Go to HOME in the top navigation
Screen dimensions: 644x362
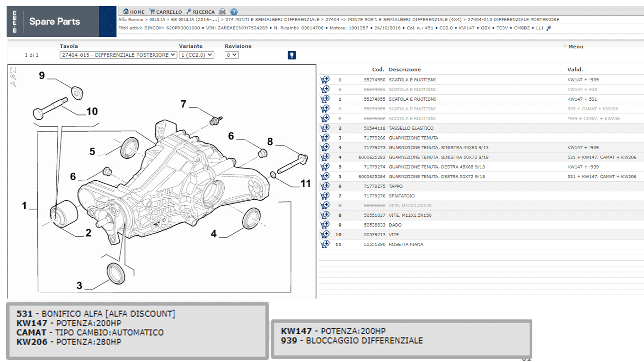(134, 12)
